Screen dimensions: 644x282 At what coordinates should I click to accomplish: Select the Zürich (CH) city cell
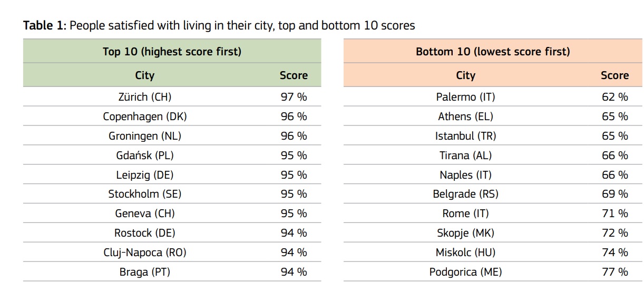pos(145,97)
